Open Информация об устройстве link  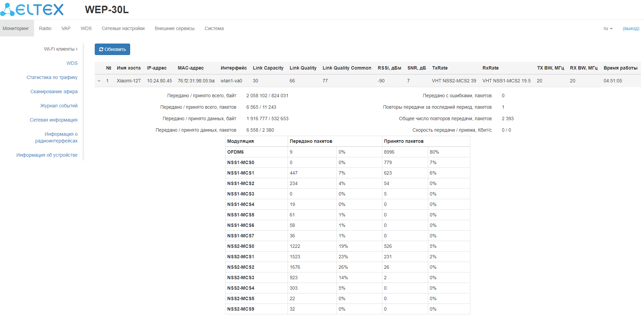pos(47,155)
